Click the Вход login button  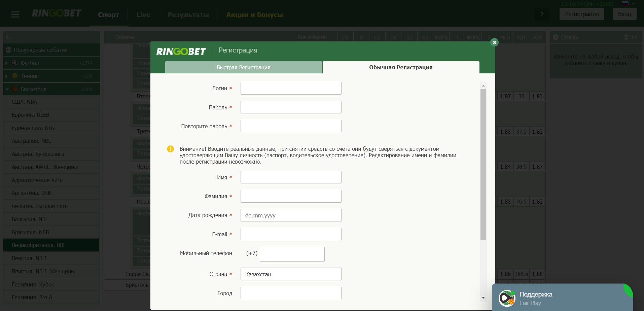(624, 14)
